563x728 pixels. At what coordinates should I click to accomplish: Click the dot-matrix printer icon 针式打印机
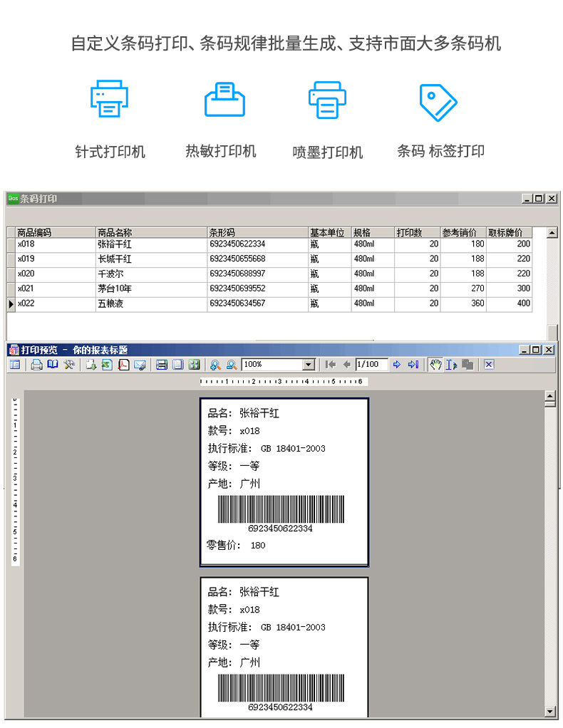click(x=109, y=98)
